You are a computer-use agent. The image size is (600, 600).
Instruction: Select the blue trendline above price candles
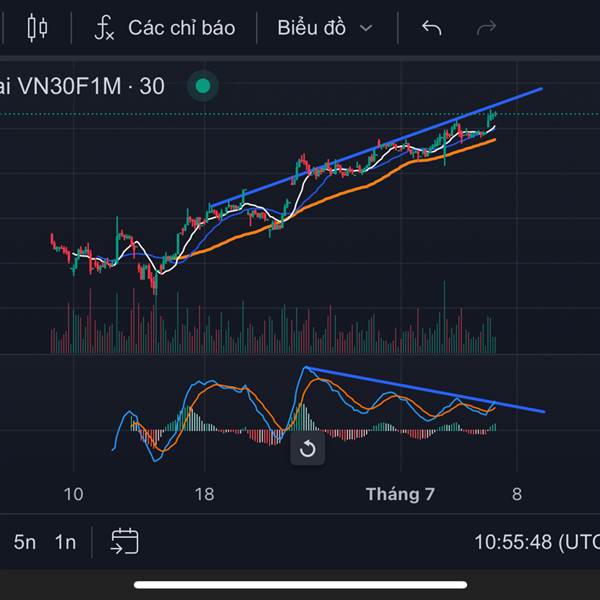(x=377, y=147)
